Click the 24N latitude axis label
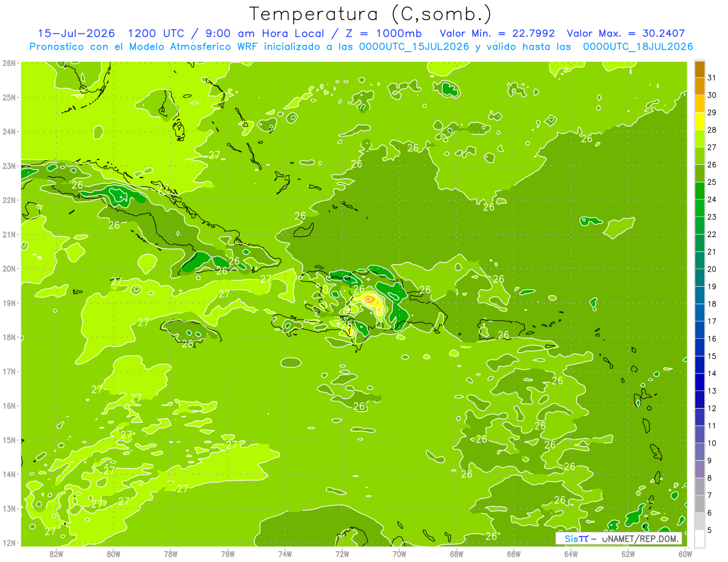728x562 pixels. pyautogui.click(x=8, y=132)
